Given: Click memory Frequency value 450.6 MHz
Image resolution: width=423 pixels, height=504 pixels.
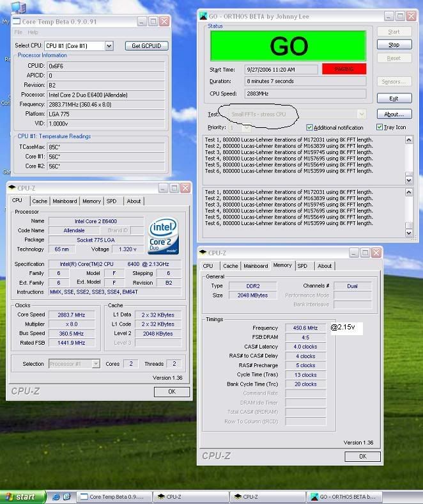Looking at the screenshot, I should tap(305, 328).
